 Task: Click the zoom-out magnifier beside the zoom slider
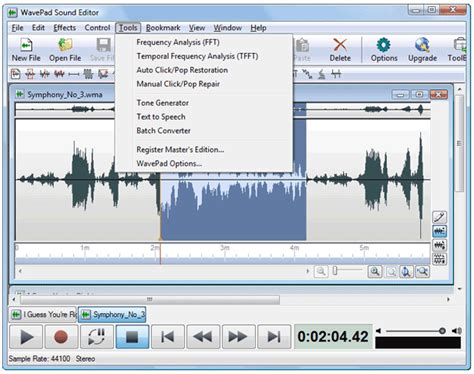(x=321, y=271)
